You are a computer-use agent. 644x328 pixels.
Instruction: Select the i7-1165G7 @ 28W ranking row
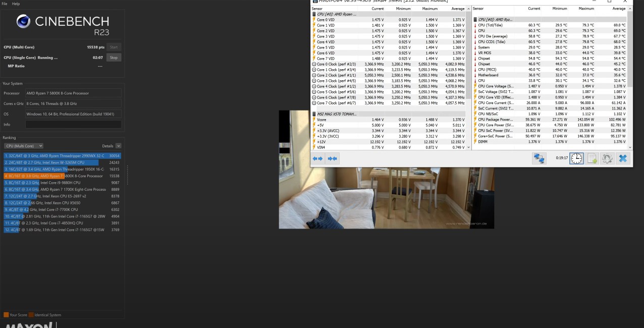click(x=62, y=216)
